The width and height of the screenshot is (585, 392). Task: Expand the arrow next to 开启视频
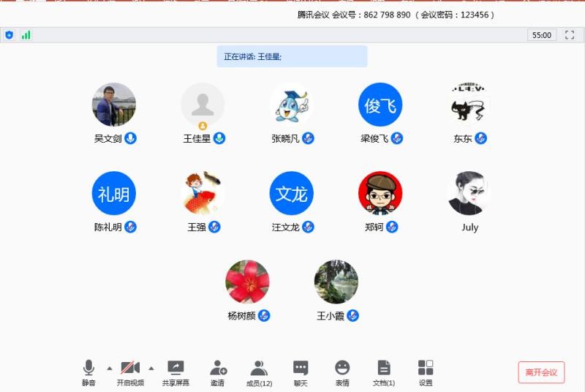pyautogui.click(x=151, y=368)
